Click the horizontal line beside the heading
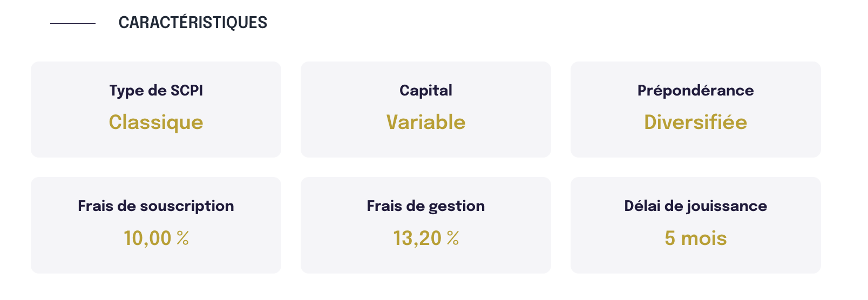 pyautogui.click(x=73, y=23)
